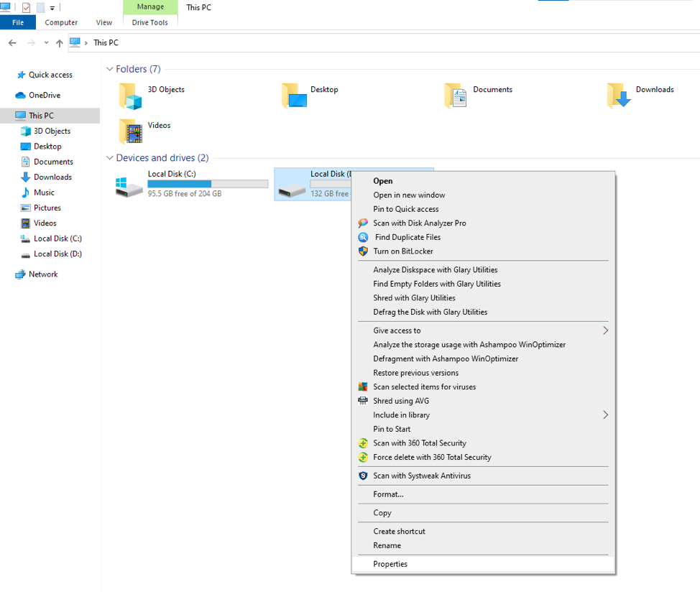Click the Local Disk (C:) storage usage bar
The width and height of the screenshot is (700, 592).
pyautogui.click(x=208, y=184)
